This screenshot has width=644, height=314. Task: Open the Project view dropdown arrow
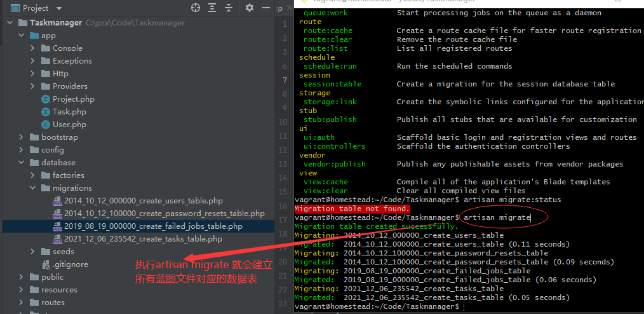58,8
